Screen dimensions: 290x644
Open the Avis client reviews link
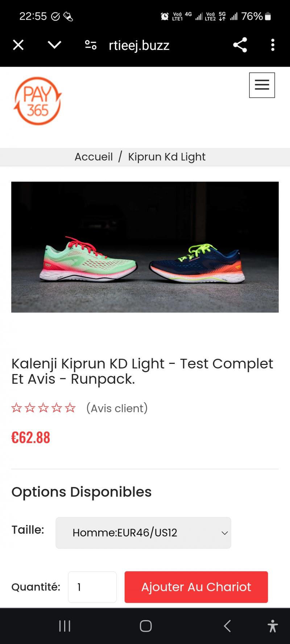pos(117,408)
